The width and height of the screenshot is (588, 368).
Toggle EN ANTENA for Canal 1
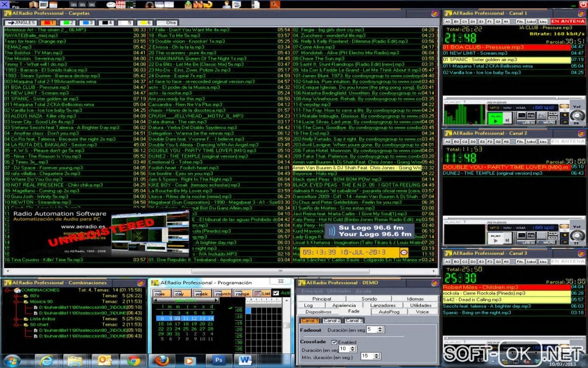pos(568,21)
